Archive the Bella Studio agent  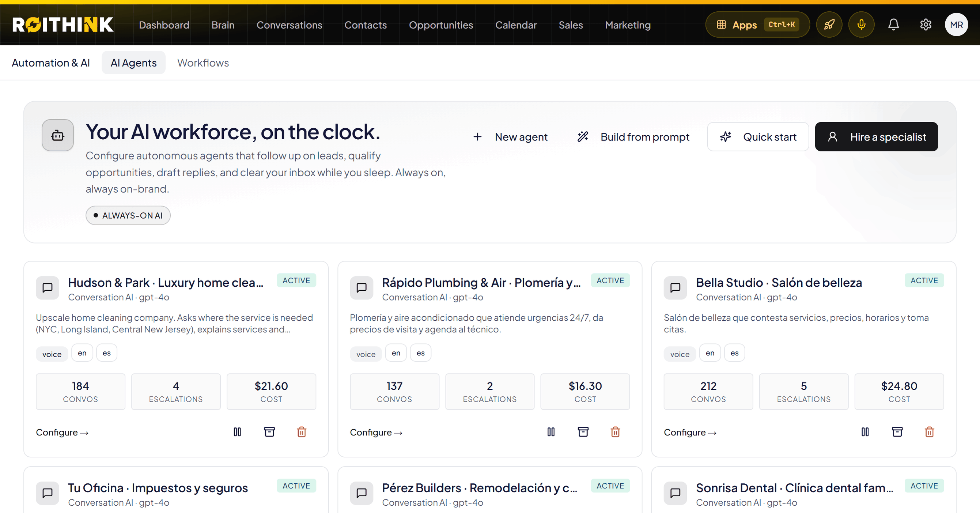(x=897, y=432)
